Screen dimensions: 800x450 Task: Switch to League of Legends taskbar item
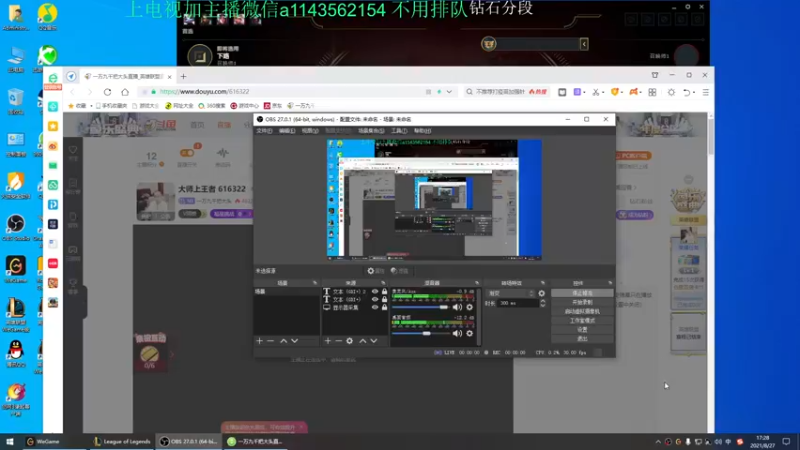[x=122, y=442]
